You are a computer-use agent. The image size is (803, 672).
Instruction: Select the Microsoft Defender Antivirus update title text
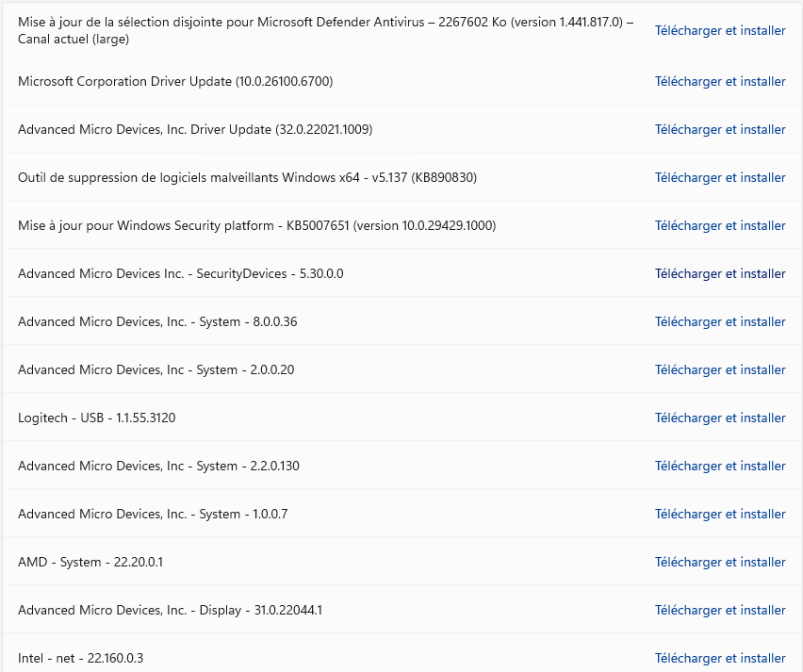pos(326,30)
